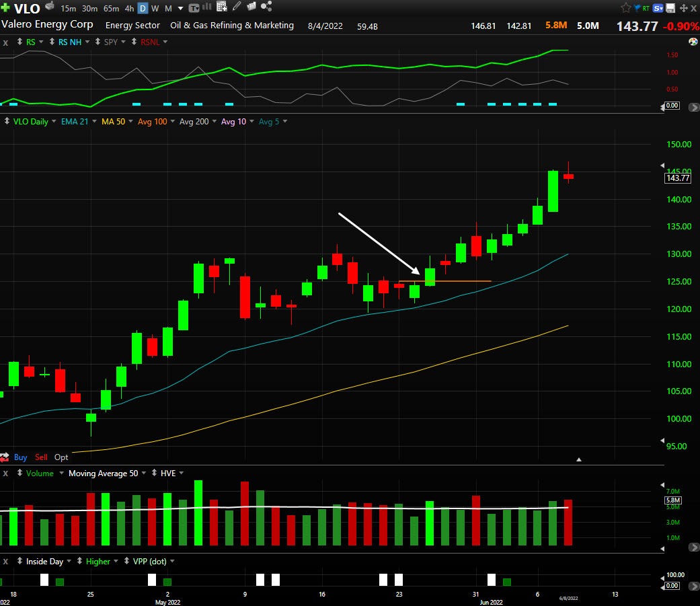Screen dimensions: 700x606
Task: Click the four-arrow move window icon
Action: (683, 8)
